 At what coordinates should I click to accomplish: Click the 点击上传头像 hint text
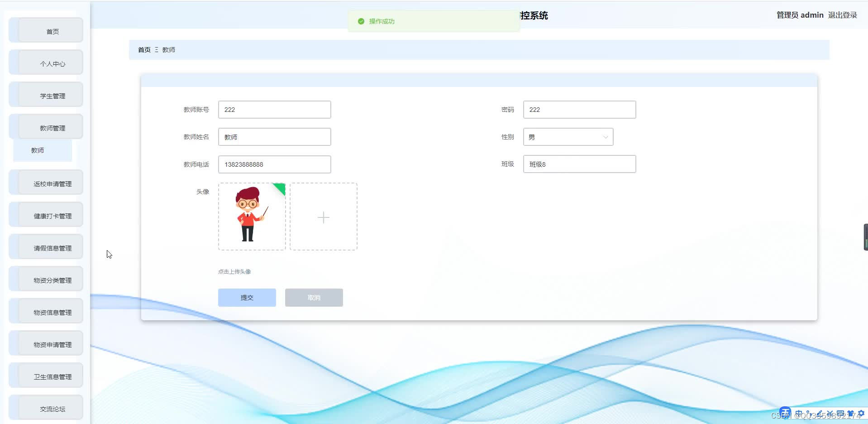pyautogui.click(x=234, y=272)
